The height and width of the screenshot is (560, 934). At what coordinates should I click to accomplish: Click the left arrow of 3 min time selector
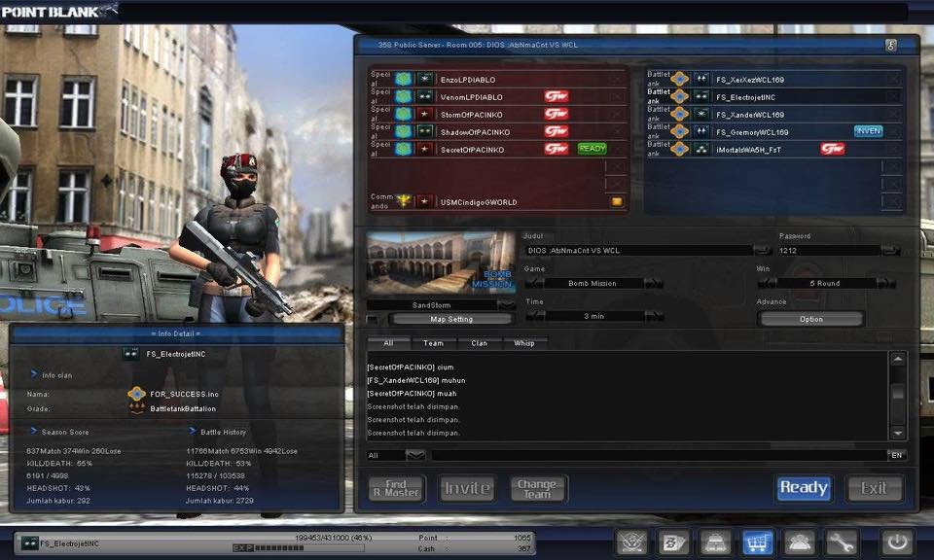535,316
